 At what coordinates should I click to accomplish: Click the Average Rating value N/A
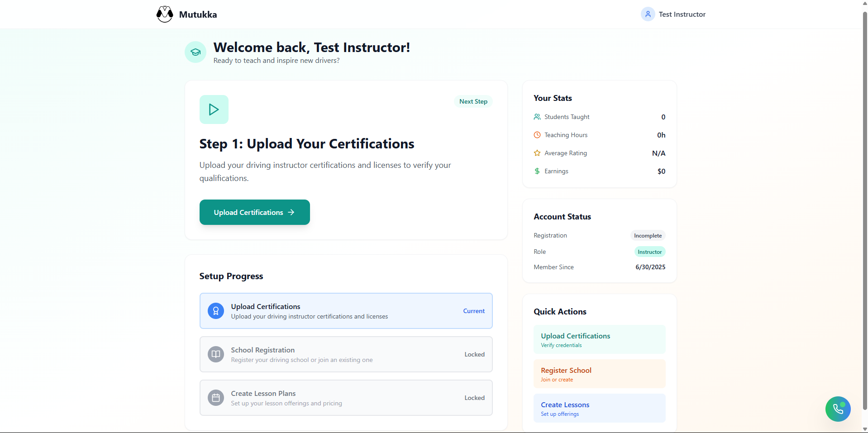point(658,153)
